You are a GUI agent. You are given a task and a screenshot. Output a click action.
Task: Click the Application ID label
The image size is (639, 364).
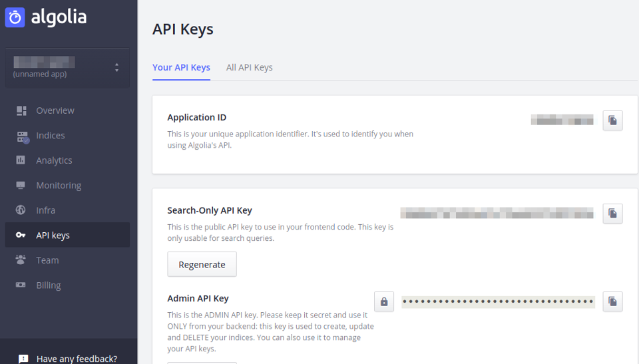[x=196, y=117]
